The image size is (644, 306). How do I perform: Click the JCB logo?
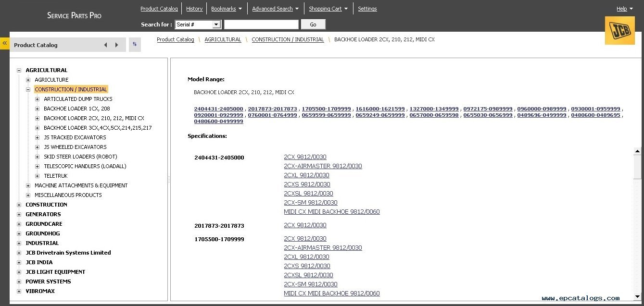click(x=620, y=31)
